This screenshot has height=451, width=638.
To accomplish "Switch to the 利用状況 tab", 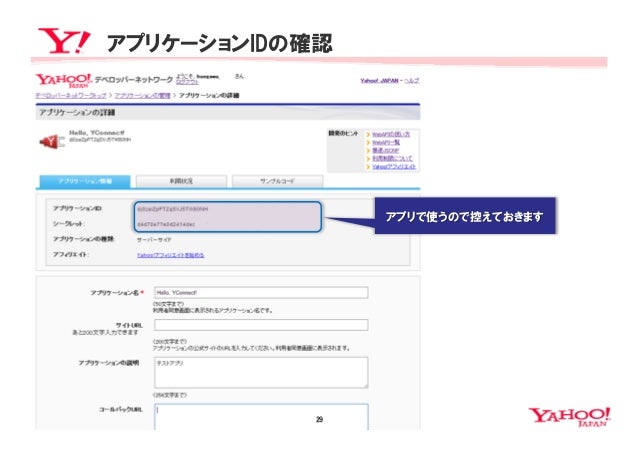I will [181, 181].
